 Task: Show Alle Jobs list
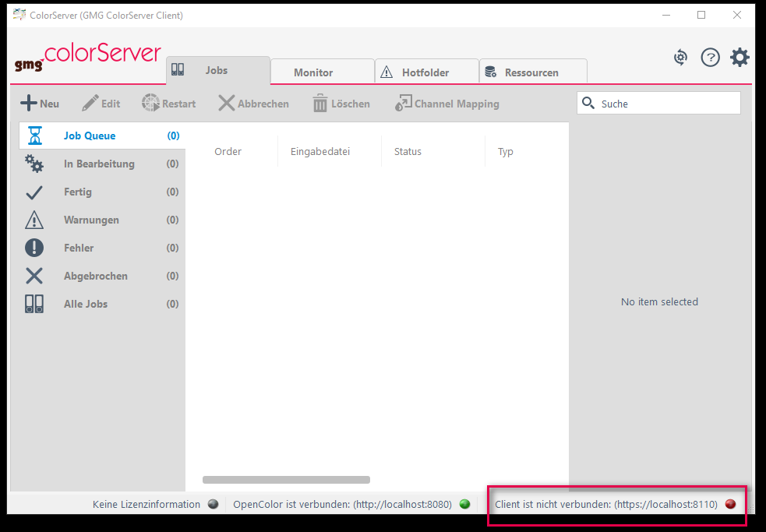(x=102, y=304)
